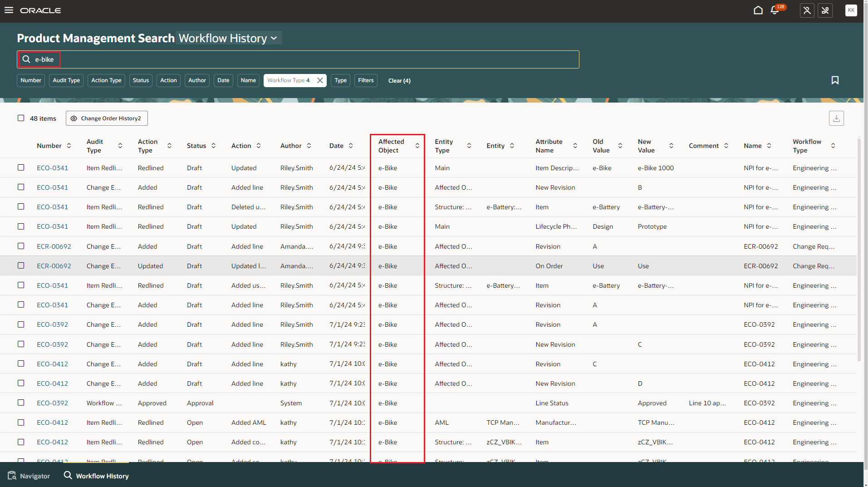Toggle the select-all checkbox beside 48 items

tap(21, 118)
